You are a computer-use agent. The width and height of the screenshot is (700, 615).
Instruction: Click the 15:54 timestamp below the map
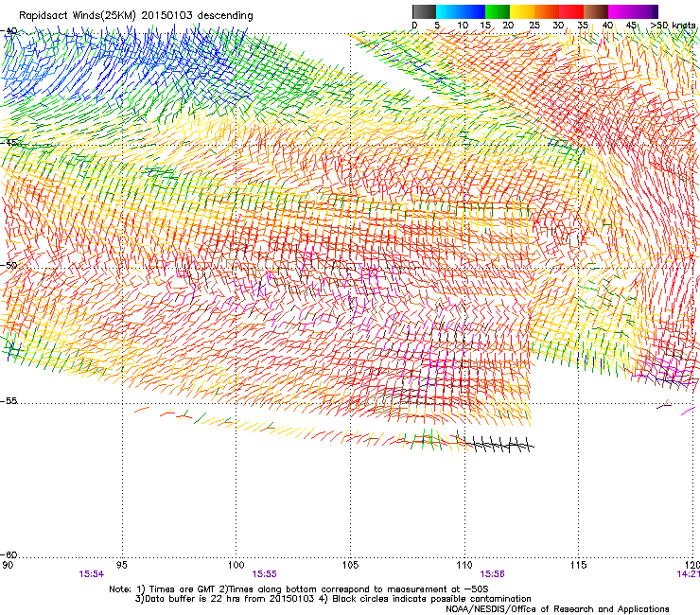91,574
